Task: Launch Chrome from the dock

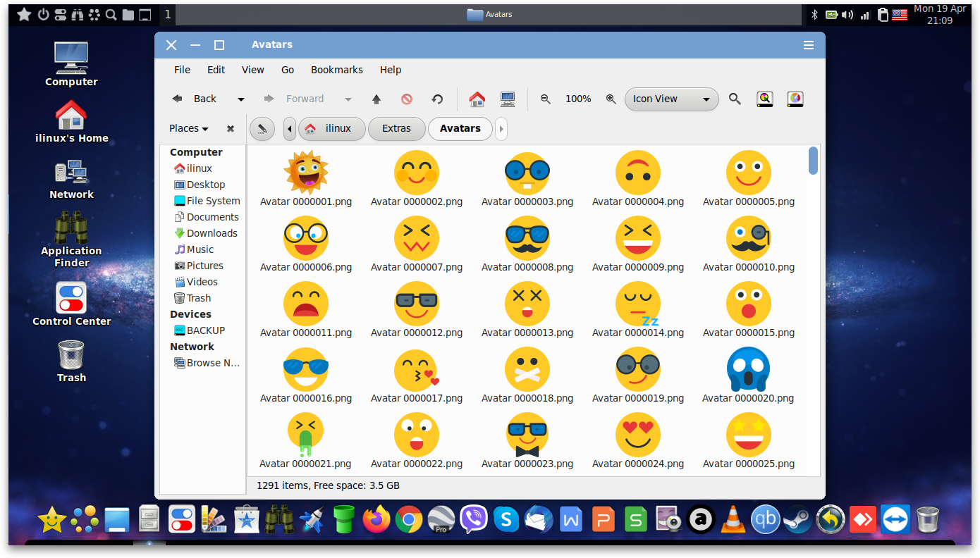Action: point(408,521)
